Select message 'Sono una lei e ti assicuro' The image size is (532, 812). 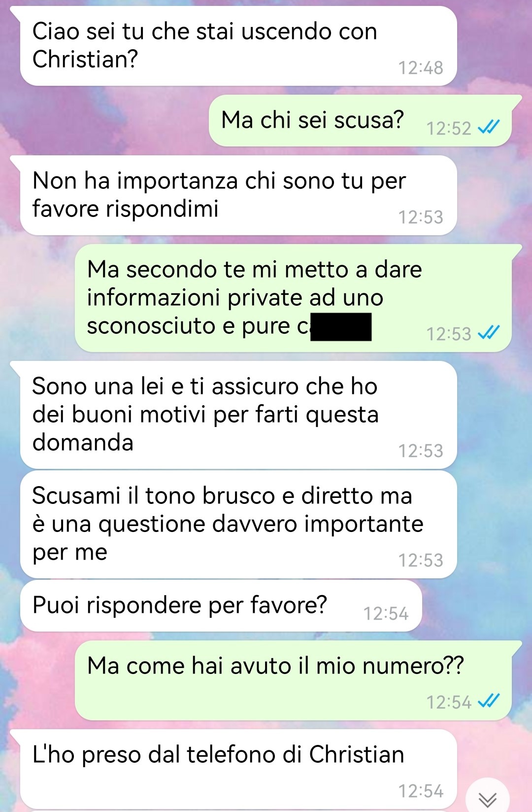pos(238,415)
